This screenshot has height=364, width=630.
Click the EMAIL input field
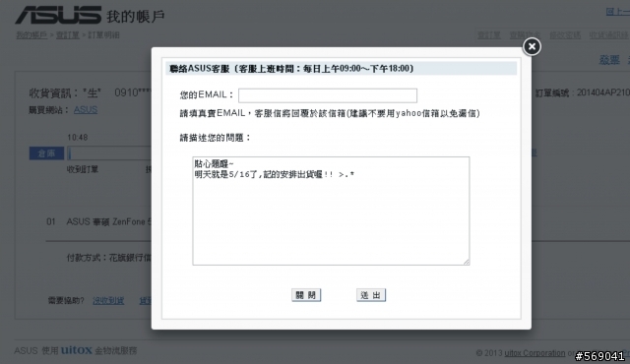click(328, 95)
